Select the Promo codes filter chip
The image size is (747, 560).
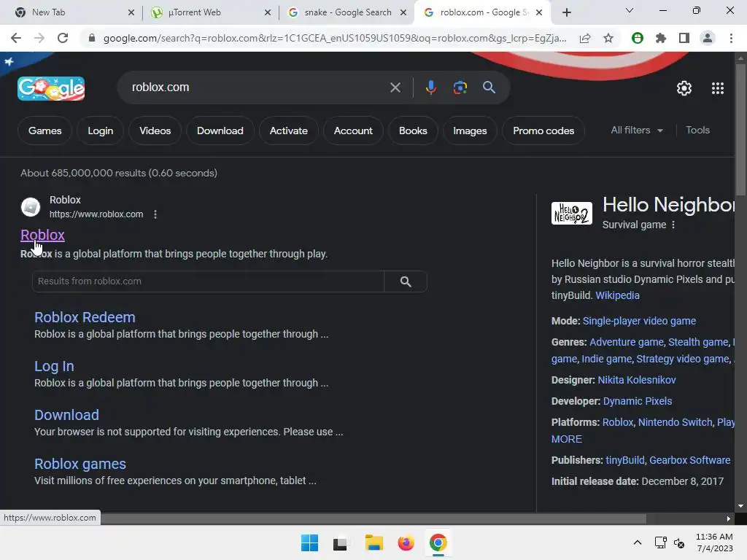point(543,131)
